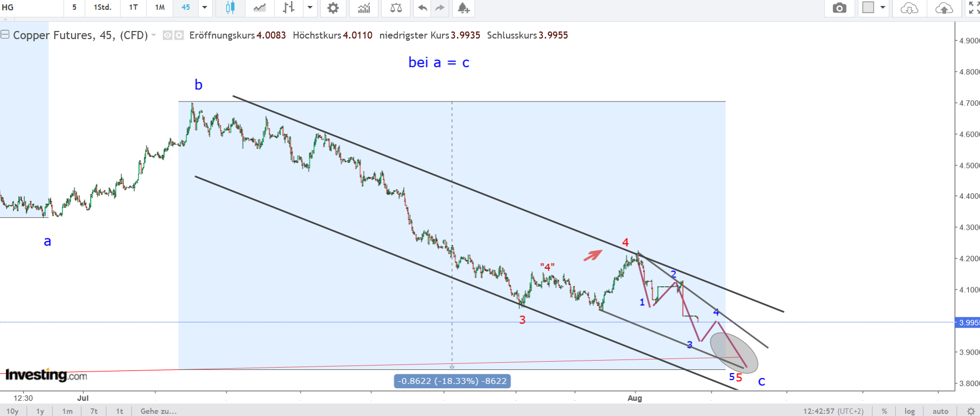Open the indicators menu

pos(364,8)
